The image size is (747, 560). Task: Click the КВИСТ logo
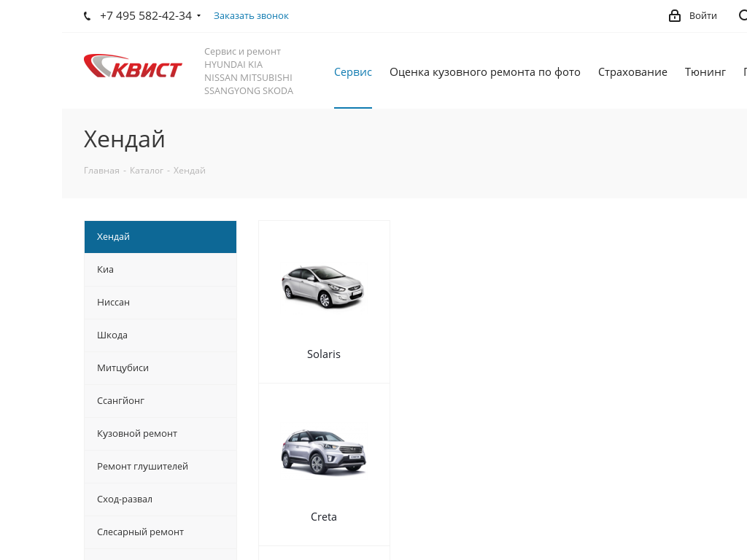pyautogui.click(x=133, y=66)
